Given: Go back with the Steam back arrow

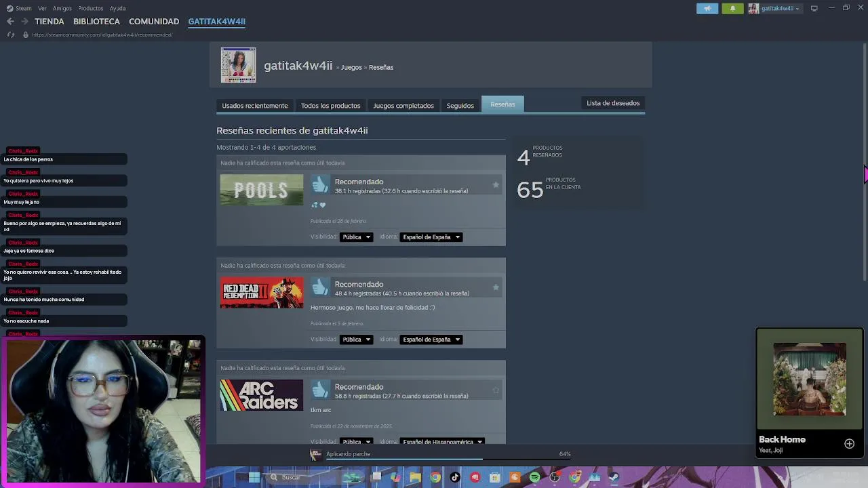Looking at the screenshot, I should (10, 22).
